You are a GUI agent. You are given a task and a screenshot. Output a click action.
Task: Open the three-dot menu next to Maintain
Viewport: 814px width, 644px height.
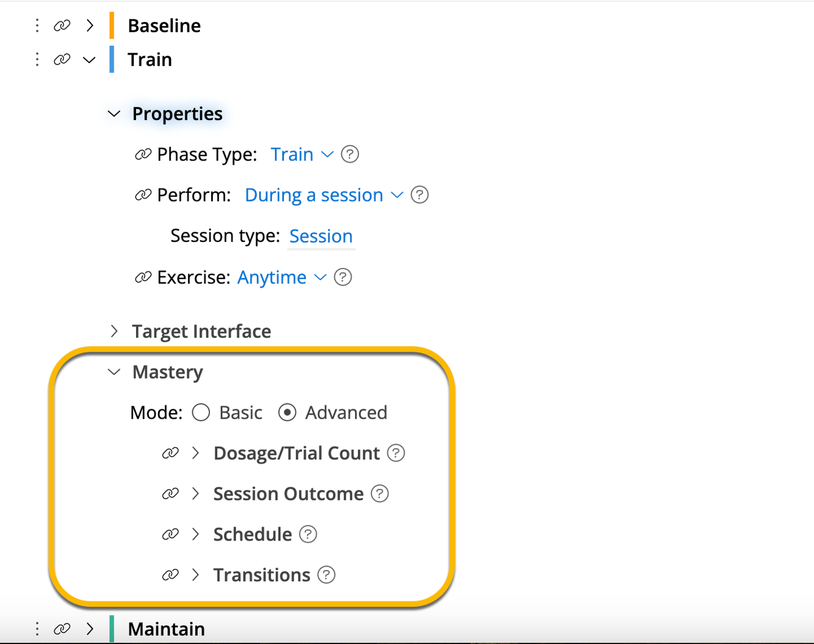pyautogui.click(x=37, y=629)
